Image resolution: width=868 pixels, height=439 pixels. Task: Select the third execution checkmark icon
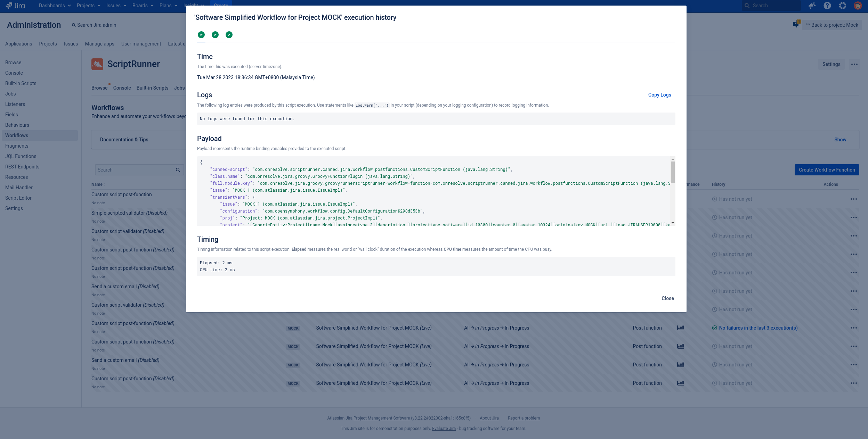point(229,35)
